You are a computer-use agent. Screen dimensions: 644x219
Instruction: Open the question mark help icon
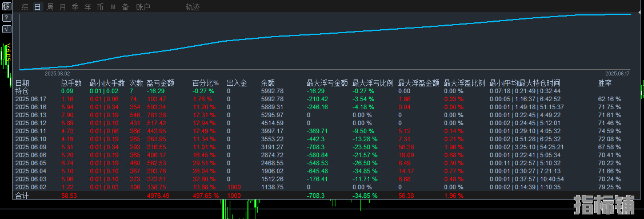(x=7, y=18)
